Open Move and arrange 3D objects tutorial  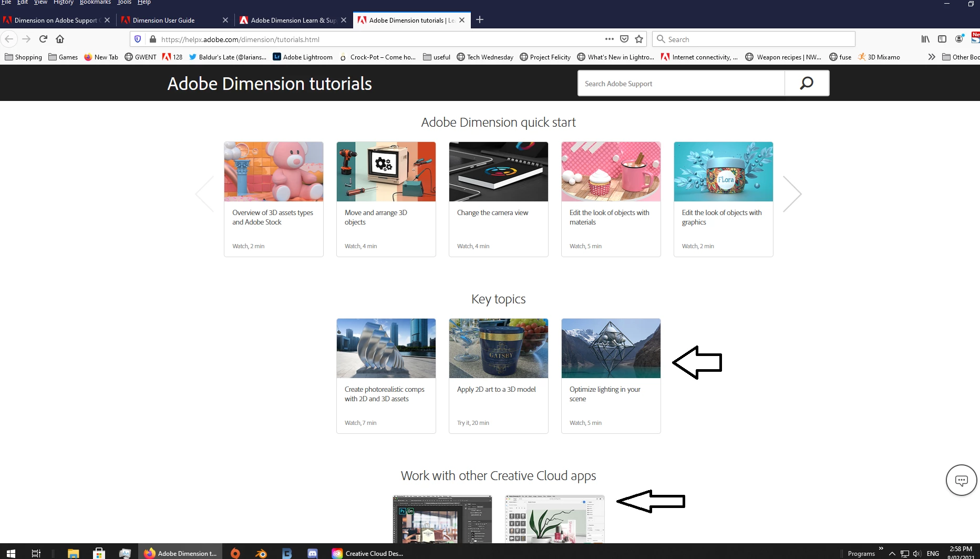pyautogui.click(x=386, y=199)
